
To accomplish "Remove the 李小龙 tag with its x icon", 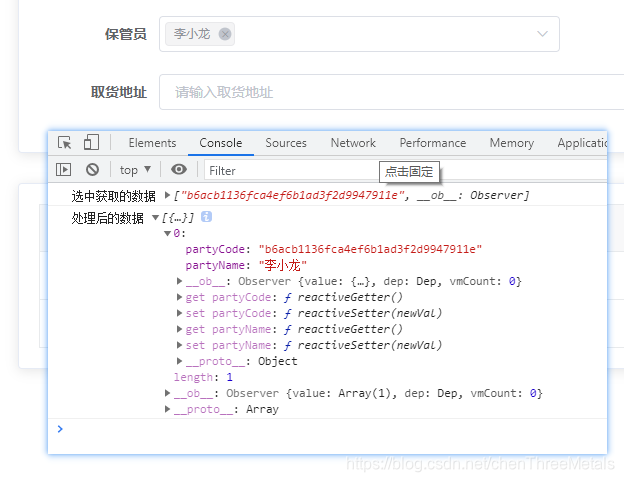I will pos(225,34).
